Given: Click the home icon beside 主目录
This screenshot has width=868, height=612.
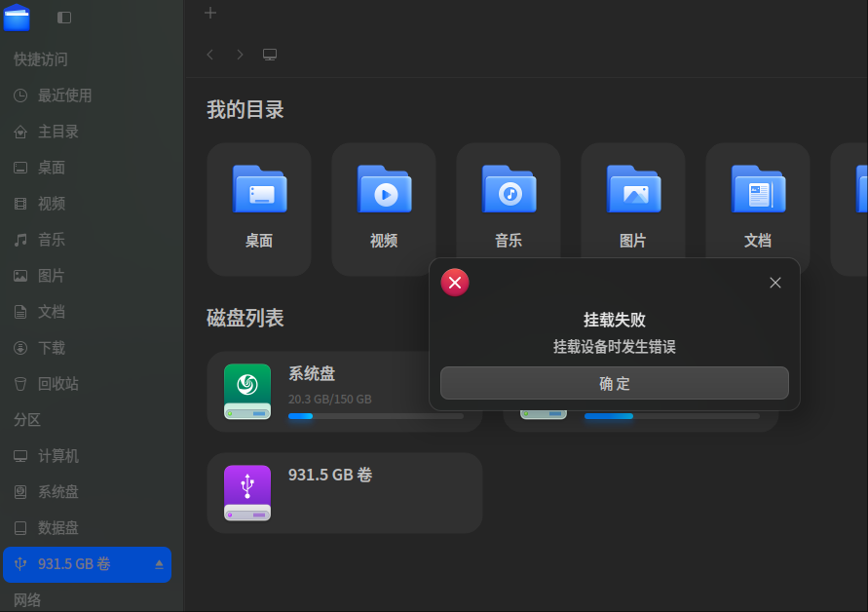Looking at the screenshot, I should coord(20,132).
